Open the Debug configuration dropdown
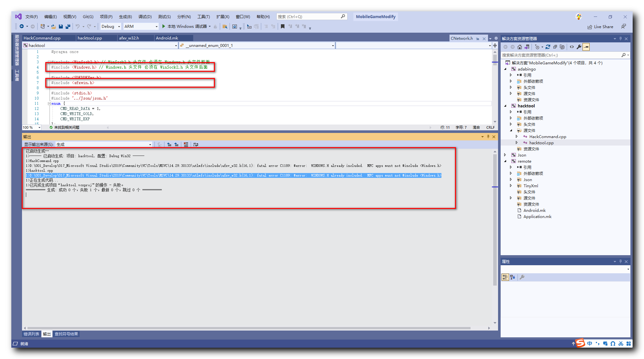The width and height of the screenshot is (644, 359). [x=118, y=27]
